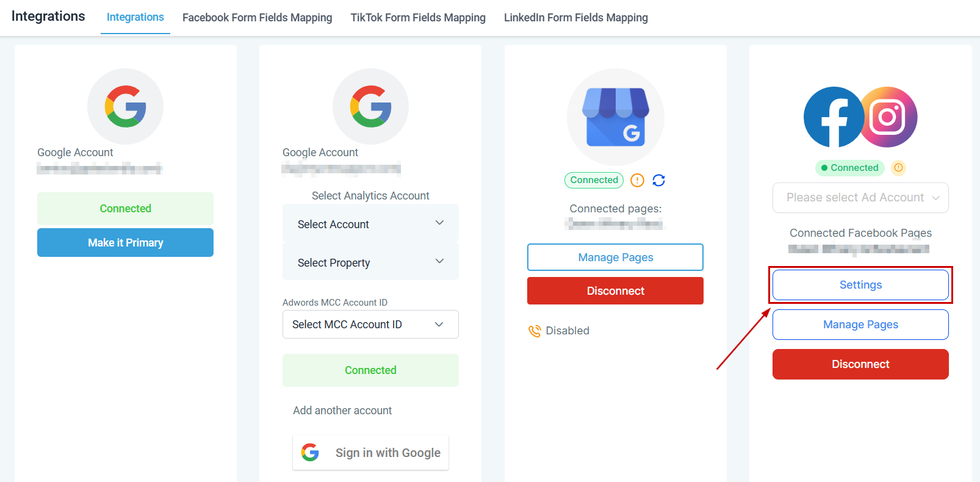Click the Instagram logo icon
This screenshot has height=482, width=980.
(x=888, y=117)
